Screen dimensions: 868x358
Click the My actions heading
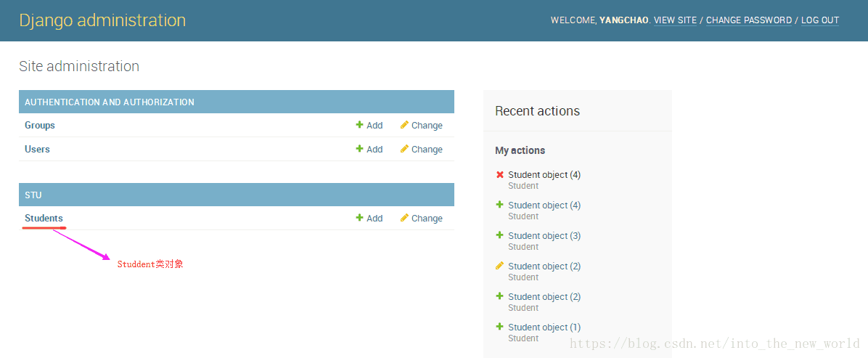[520, 150]
